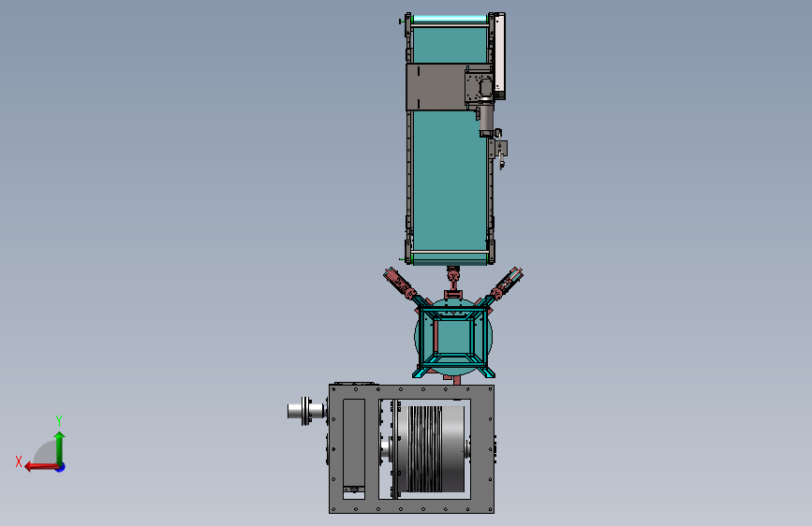The width and height of the screenshot is (812, 526).
Task: Select the sensor bracket below the conveyor motor
Action: point(501,149)
